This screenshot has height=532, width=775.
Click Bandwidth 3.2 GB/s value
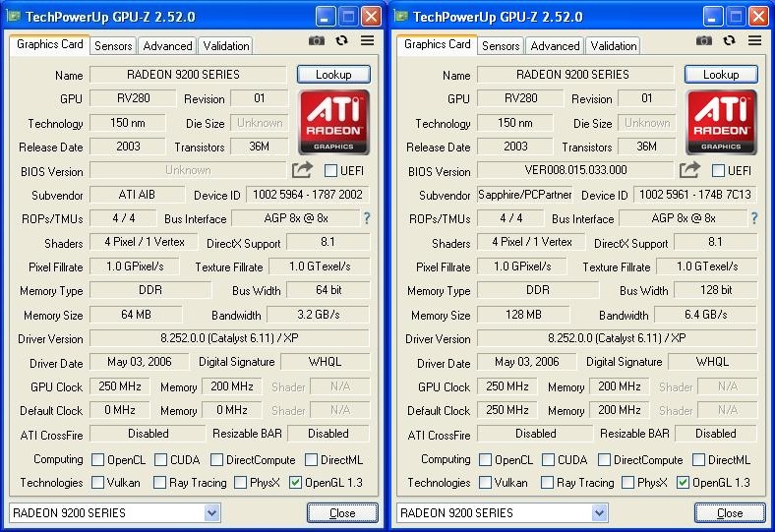[319, 315]
